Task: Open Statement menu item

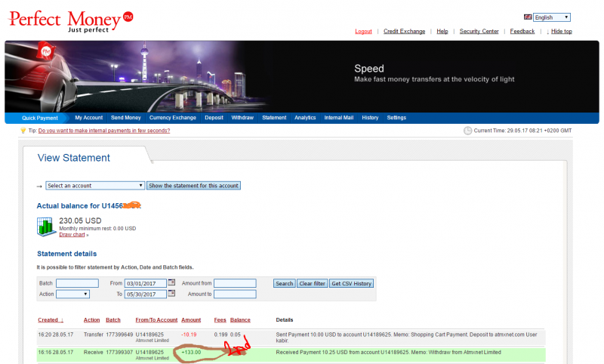Action: pyautogui.click(x=274, y=118)
